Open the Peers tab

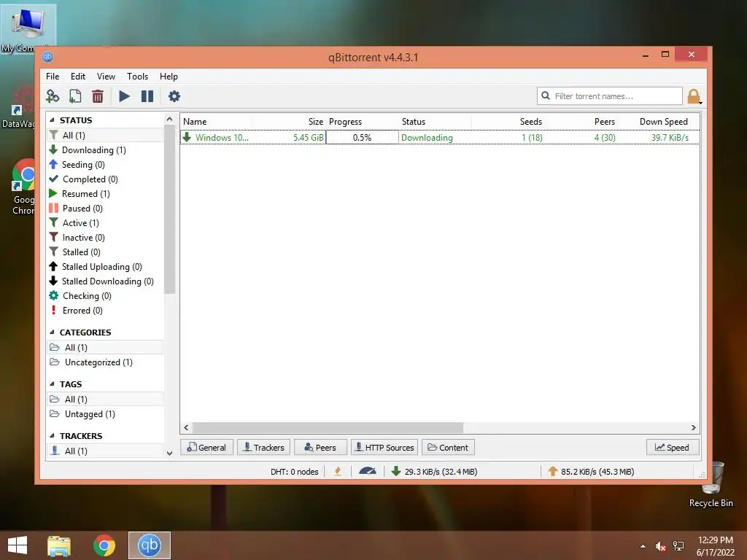click(321, 447)
